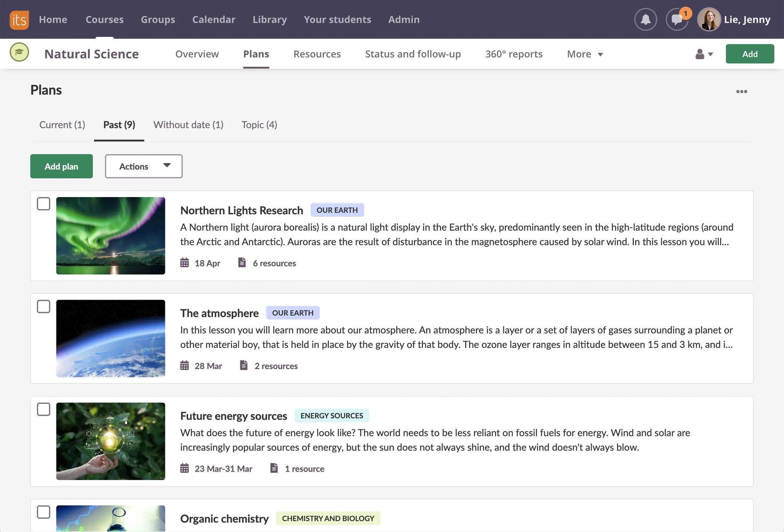Open the aurora borealis thumbnail image

(111, 236)
